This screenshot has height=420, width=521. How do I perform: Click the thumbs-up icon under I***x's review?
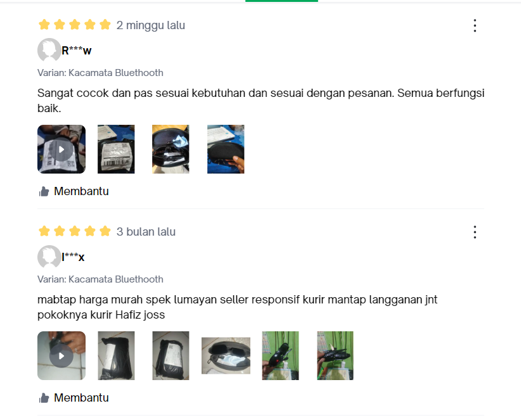(44, 398)
